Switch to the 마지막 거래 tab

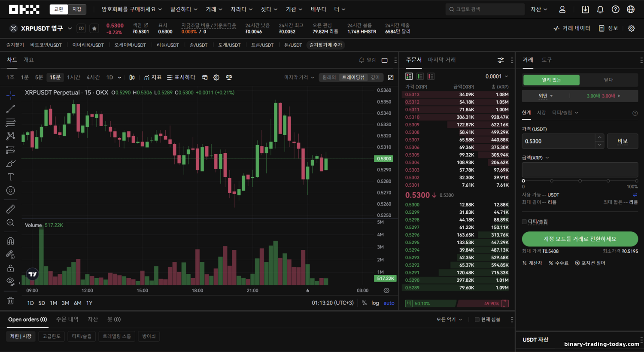pos(442,60)
